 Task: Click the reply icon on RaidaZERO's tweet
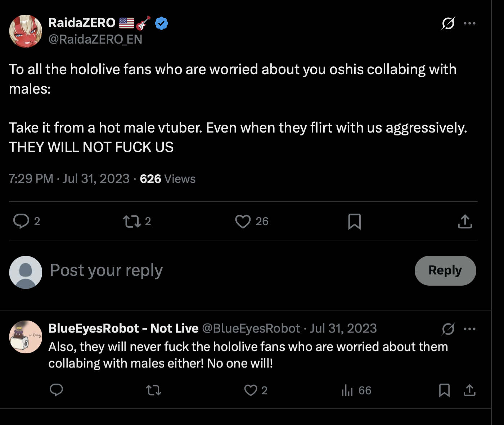click(21, 221)
